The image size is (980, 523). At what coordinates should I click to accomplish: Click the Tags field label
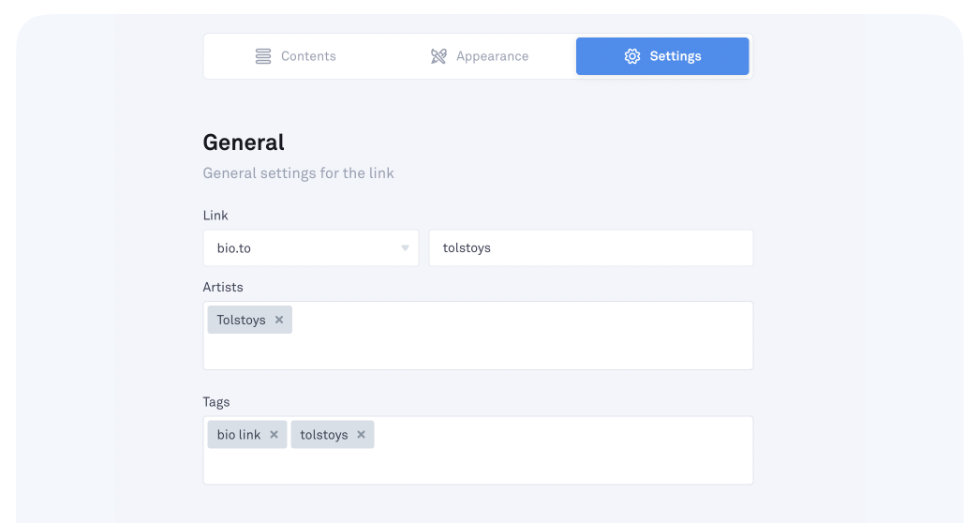(216, 402)
